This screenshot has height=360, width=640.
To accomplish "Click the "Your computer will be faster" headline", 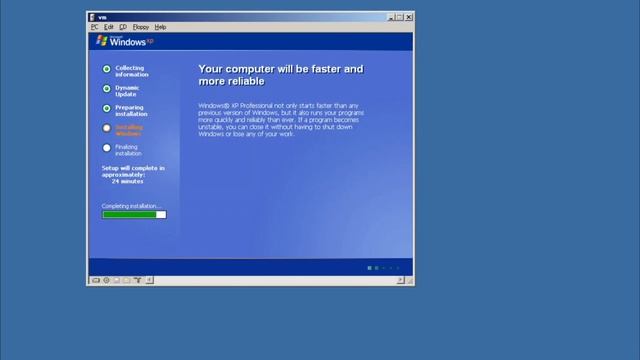I will (281, 75).
